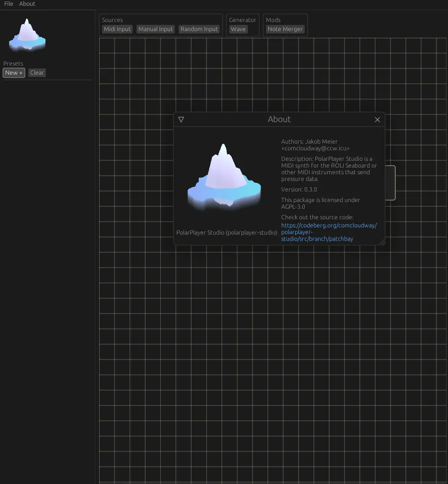Click the resize grip at the dialog corner
Image resolution: width=448 pixels, height=484 pixels.
[x=382, y=242]
